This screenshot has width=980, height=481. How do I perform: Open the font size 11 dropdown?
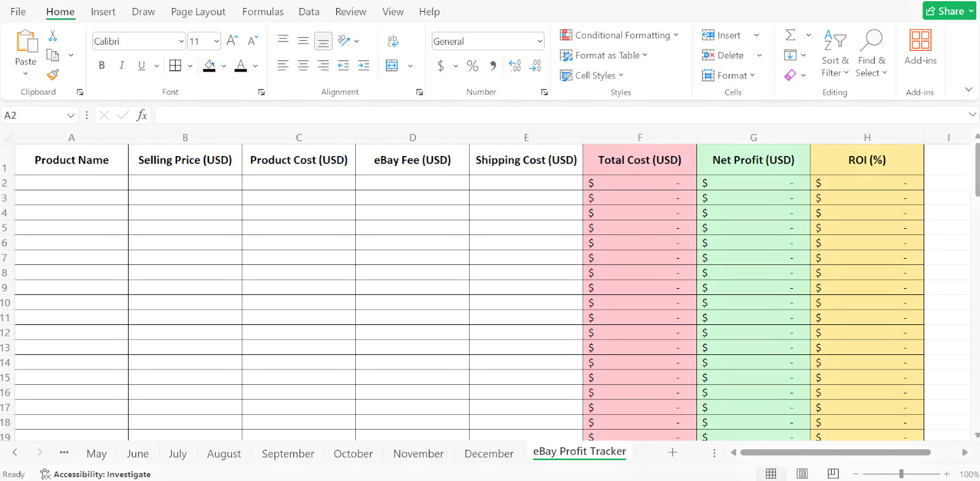point(216,41)
